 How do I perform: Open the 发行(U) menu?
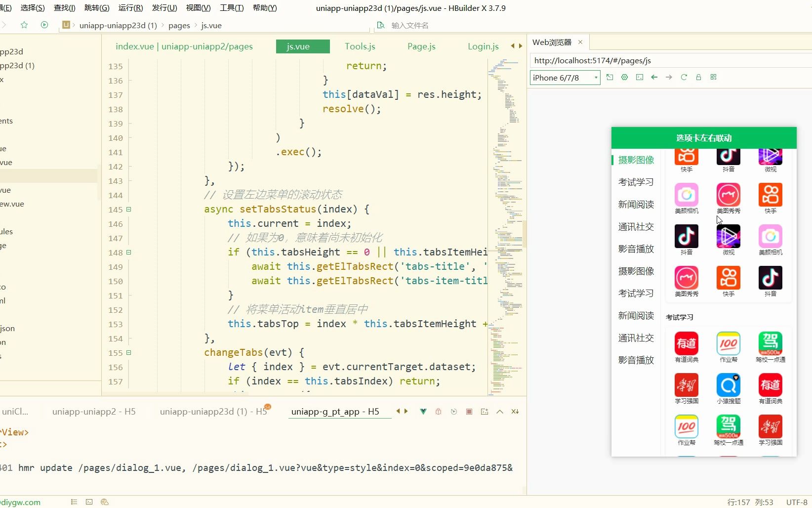point(164,8)
